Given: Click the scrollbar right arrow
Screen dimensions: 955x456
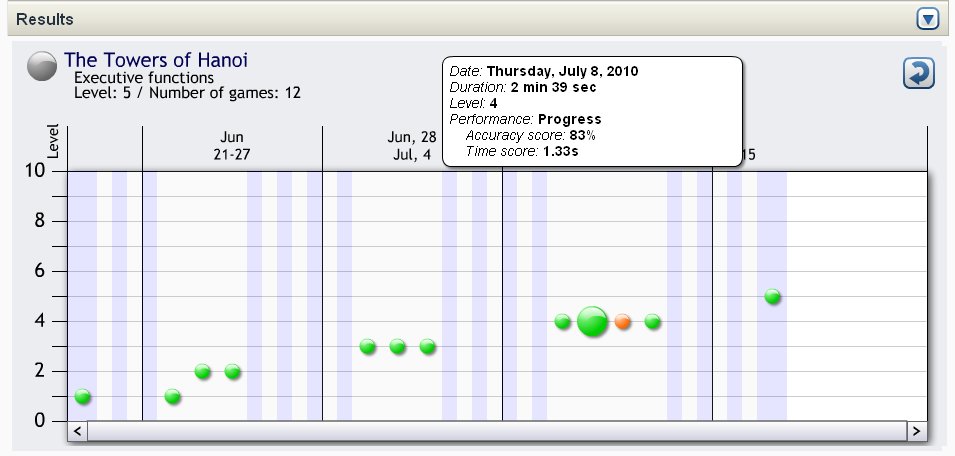Looking at the screenshot, I should click(917, 431).
